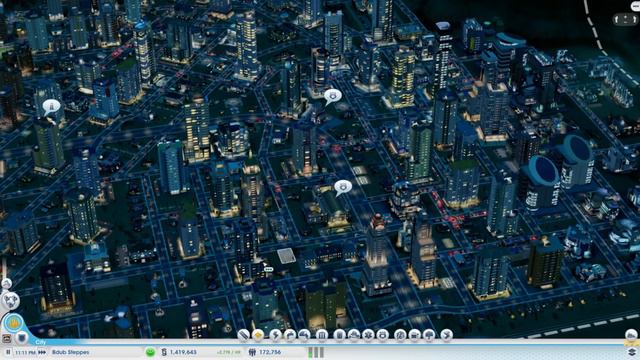Open the Disasters menu
640x360 pixels.
[x=447, y=335]
